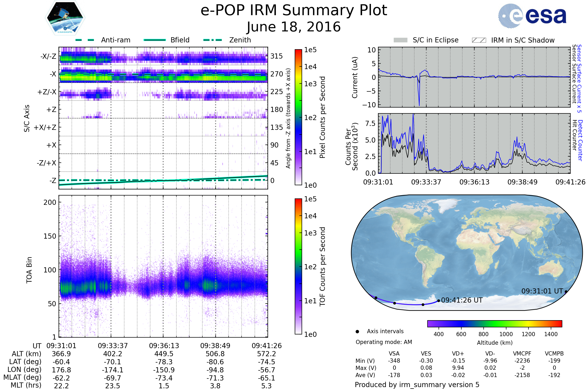Viewport: 588px width, 392px height.
Task: Click the Pixel Counts per Second colorbar
Action: click(298, 117)
